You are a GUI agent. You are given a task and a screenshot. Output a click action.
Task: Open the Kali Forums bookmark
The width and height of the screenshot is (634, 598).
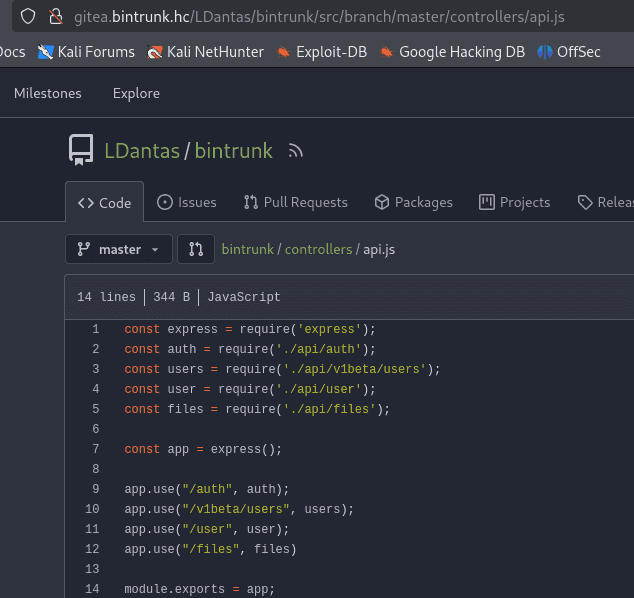[x=86, y=51]
